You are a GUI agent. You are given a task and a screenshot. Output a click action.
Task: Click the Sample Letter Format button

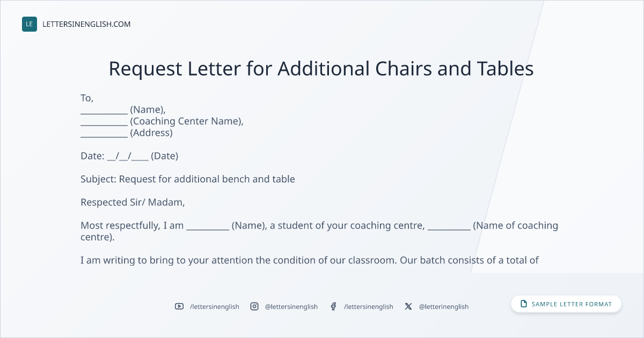pos(566,304)
